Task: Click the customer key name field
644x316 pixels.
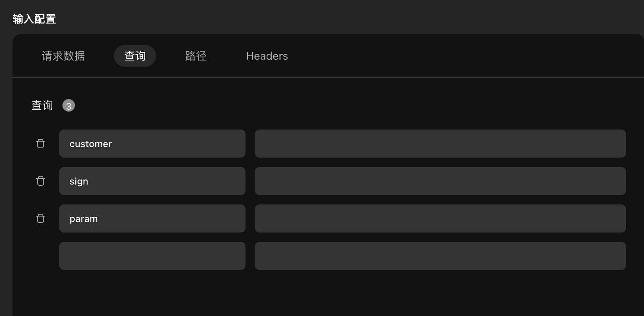Action: point(152,144)
